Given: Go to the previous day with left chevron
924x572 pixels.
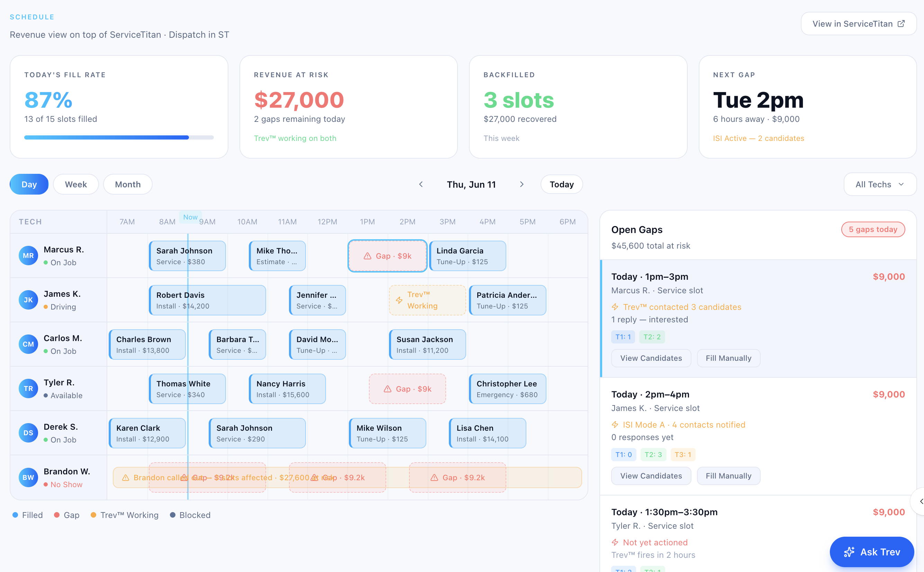Looking at the screenshot, I should [421, 184].
